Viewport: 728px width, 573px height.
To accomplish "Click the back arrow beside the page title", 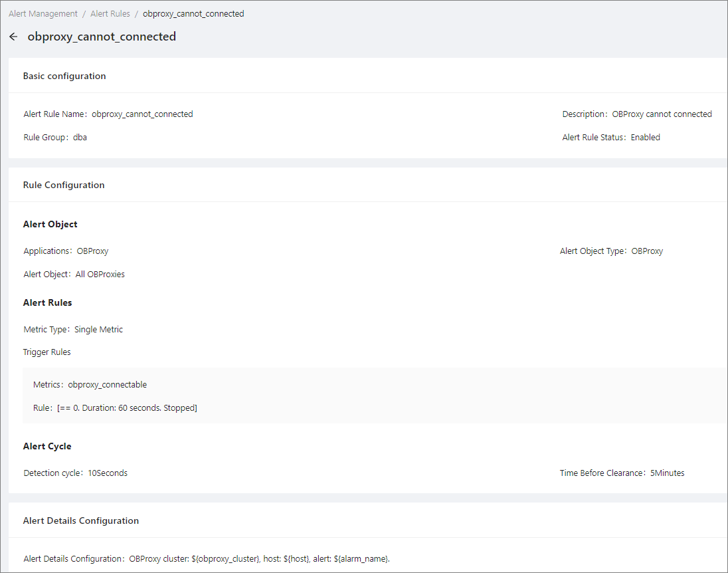I will click(13, 37).
